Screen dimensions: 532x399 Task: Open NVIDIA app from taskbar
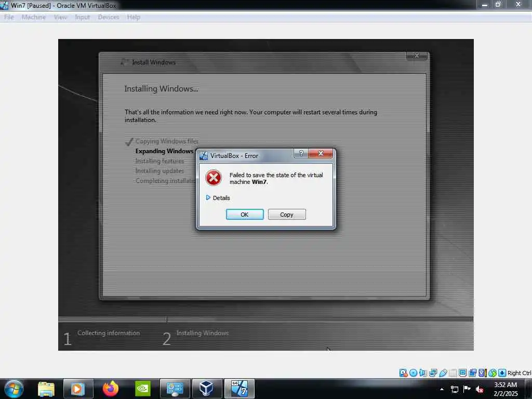(x=143, y=389)
